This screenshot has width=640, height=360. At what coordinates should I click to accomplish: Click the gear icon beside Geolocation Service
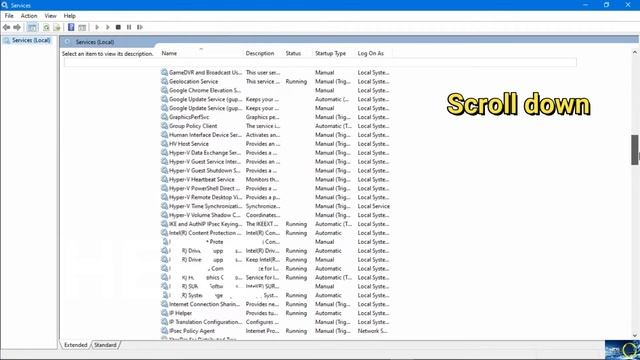[x=164, y=81]
